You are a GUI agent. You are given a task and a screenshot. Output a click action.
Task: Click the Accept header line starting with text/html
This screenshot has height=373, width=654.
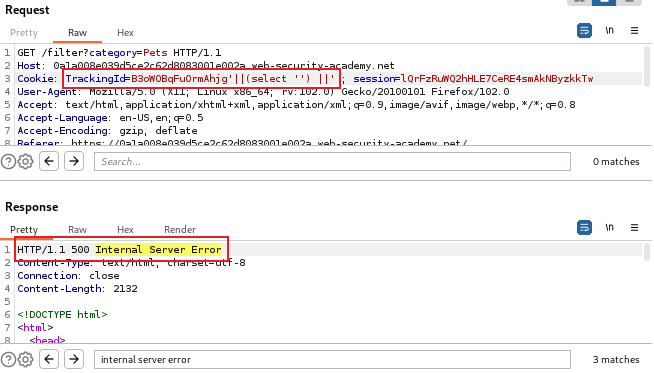[296, 105]
